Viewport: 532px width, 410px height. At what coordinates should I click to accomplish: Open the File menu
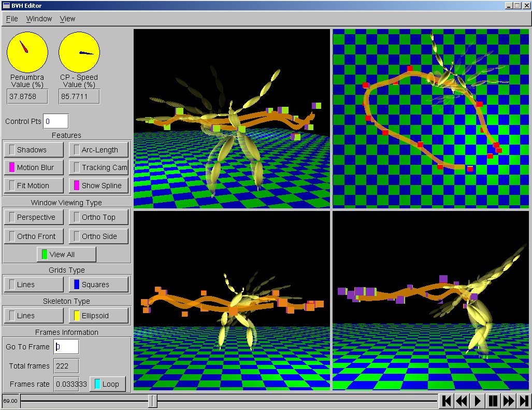coord(12,19)
